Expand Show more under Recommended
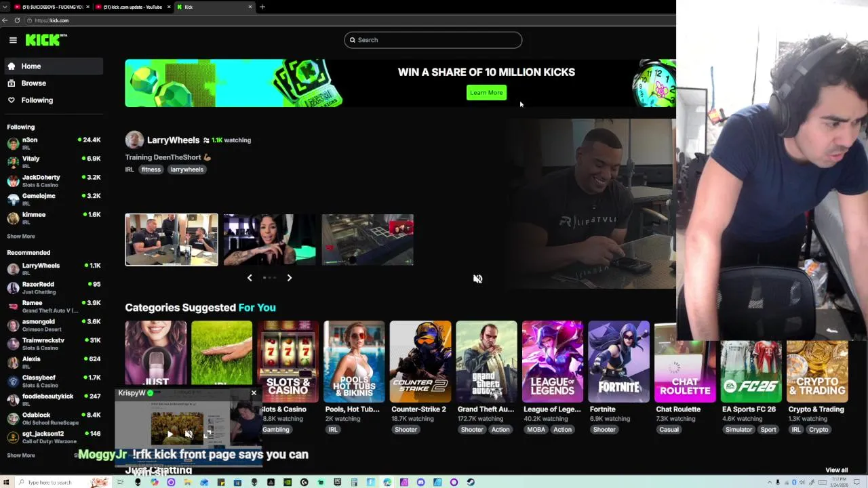 coord(21,455)
